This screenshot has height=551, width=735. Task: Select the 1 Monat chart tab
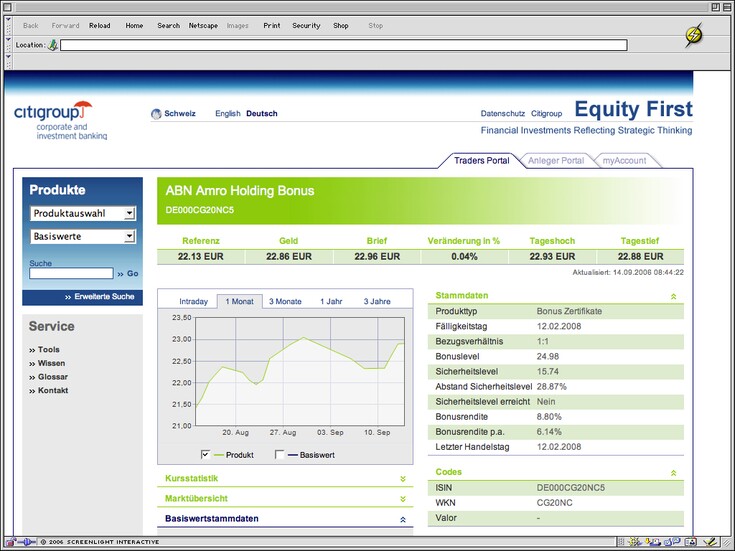(240, 302)
